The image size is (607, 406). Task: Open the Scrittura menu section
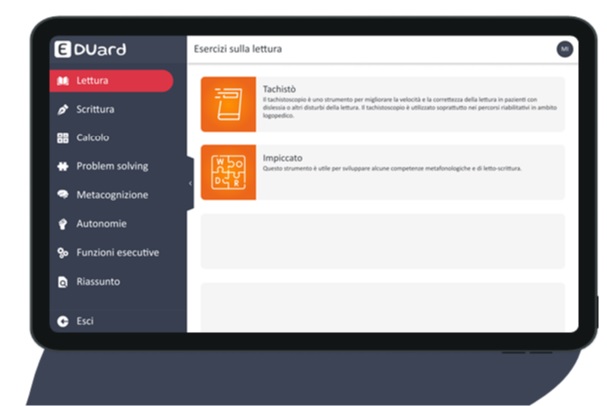[x=95, y=110]
